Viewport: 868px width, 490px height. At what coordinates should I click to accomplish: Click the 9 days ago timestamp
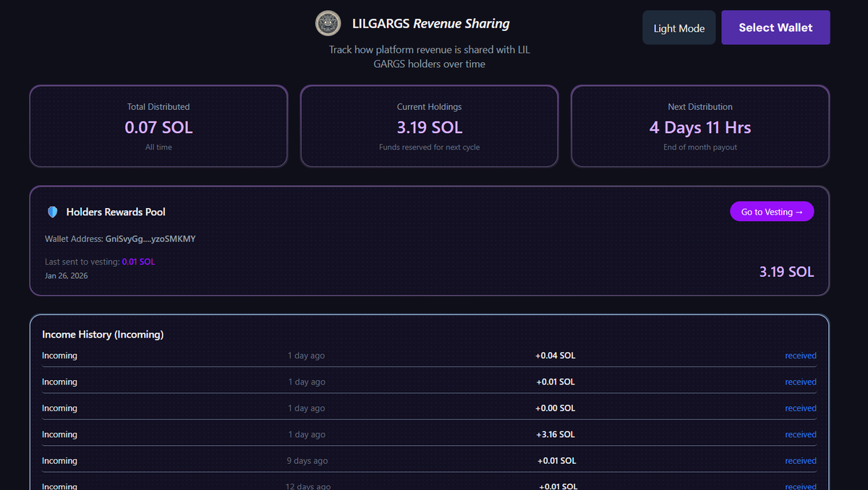coord(307,460)
